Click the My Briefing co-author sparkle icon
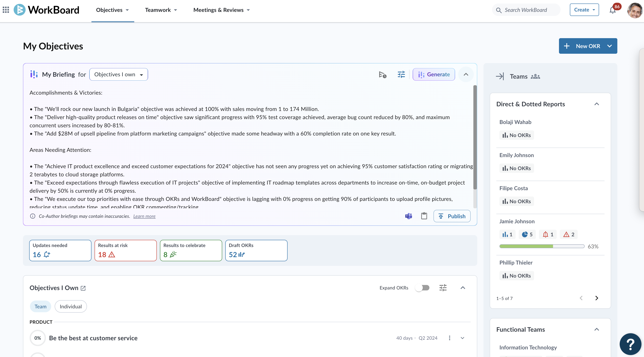644x357 pixels. tap(34, 74)
